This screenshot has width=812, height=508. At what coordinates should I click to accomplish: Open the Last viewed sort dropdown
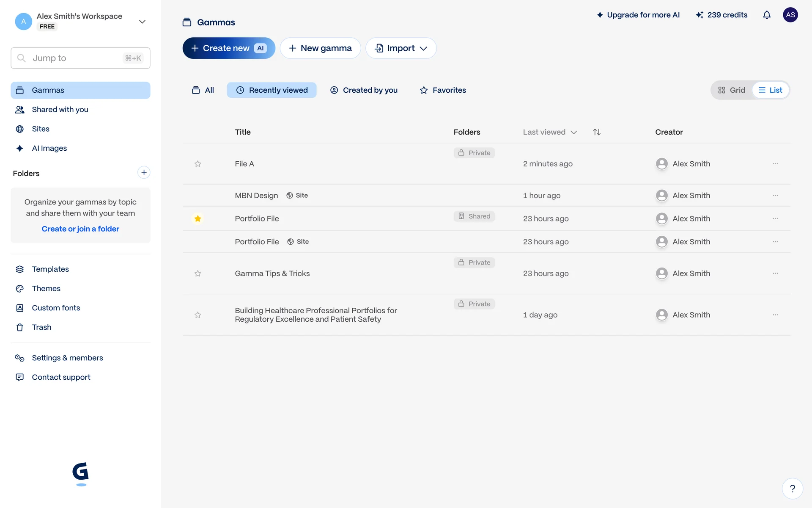tap(549, 132)
